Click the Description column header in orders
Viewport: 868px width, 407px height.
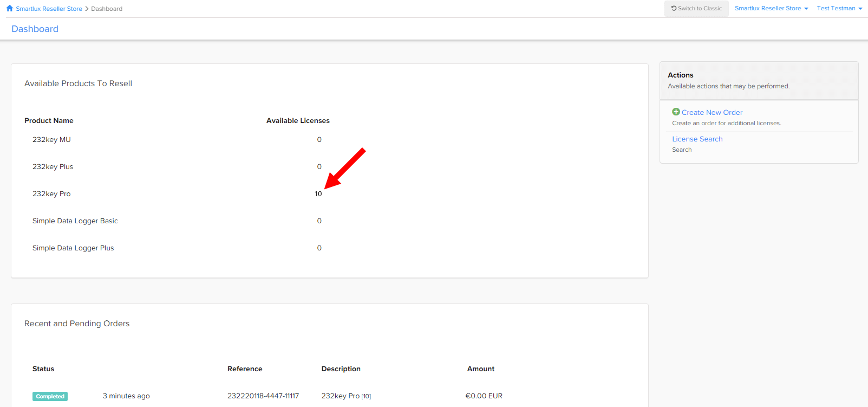click(341, 369)
